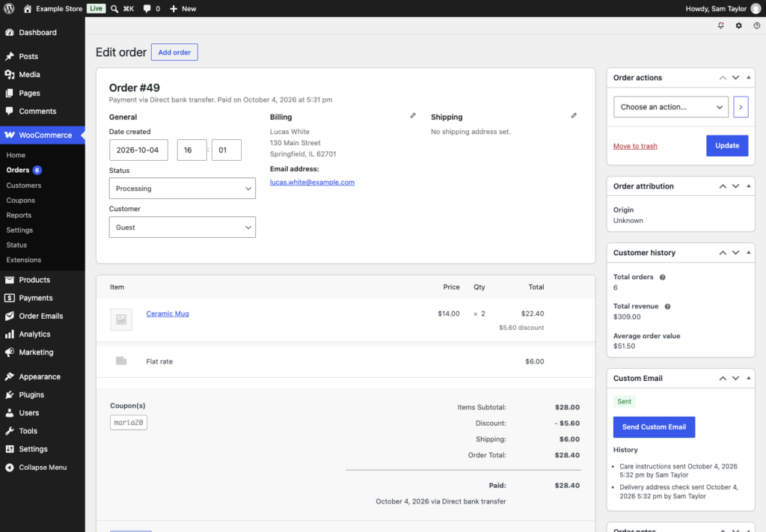Click the Ceramic Mug product thumbnail
The width and height of the screenshot is (766, 532).
(x=121, y=319)
